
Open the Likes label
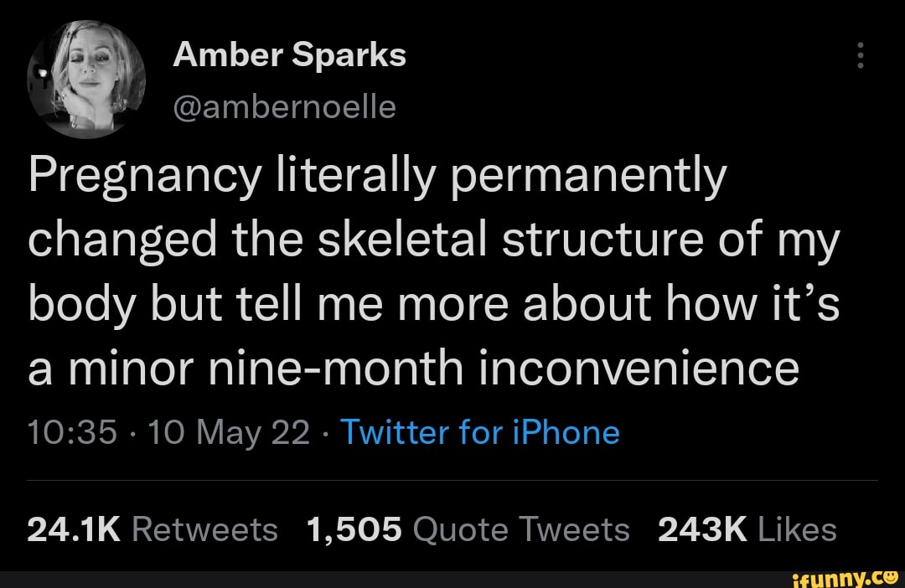pyautogui.click(x=796, y=529)
